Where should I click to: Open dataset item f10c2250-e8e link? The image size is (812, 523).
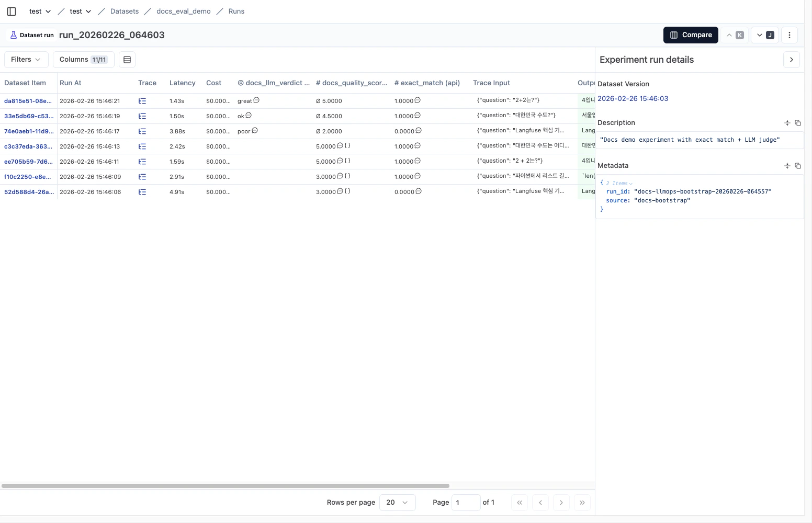pos(28,177)
